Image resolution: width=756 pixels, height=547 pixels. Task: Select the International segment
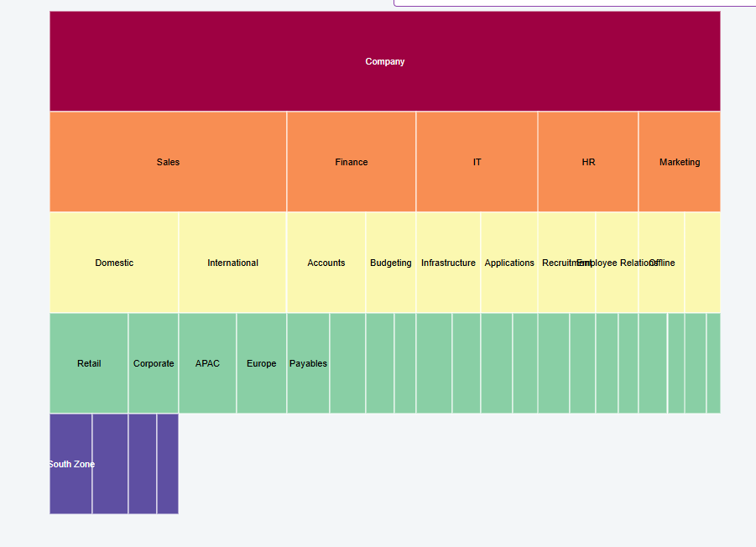tap(233, 263)
